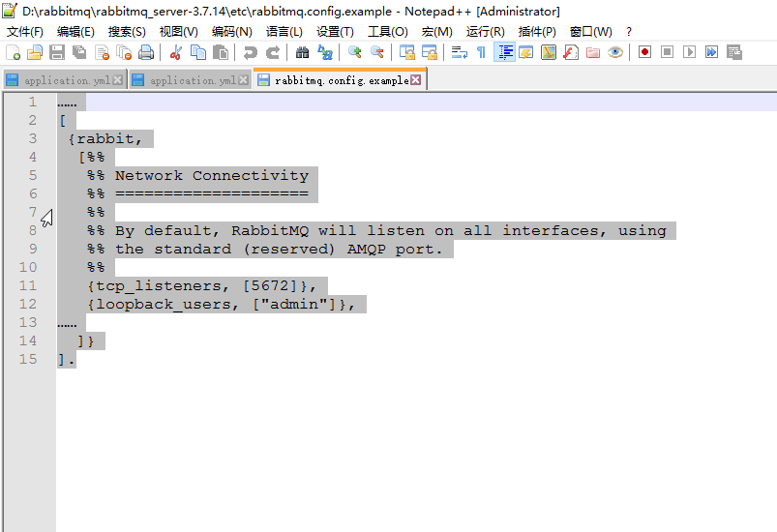Close the second application.yml tab
This screenshot has height=532, width=777.
(x=243, y=79)
